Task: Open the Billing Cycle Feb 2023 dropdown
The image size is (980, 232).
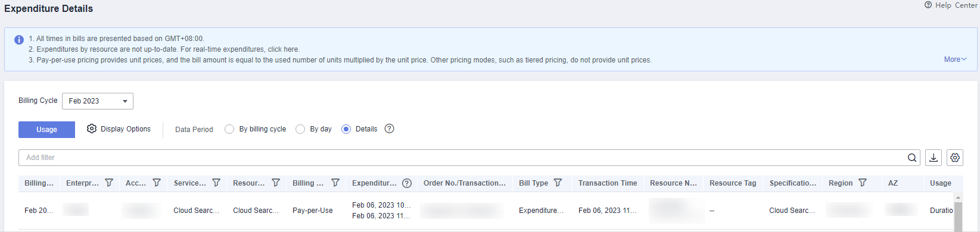Action: pos(98,101)
